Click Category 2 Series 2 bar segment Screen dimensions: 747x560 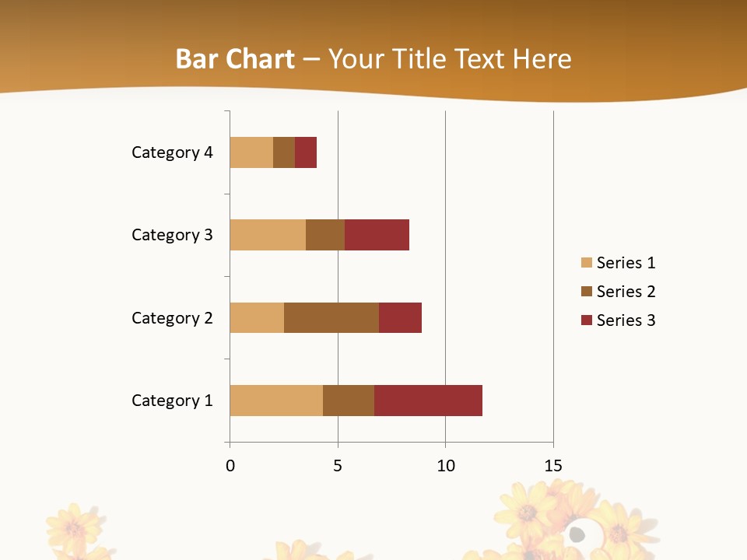point(331,318)
